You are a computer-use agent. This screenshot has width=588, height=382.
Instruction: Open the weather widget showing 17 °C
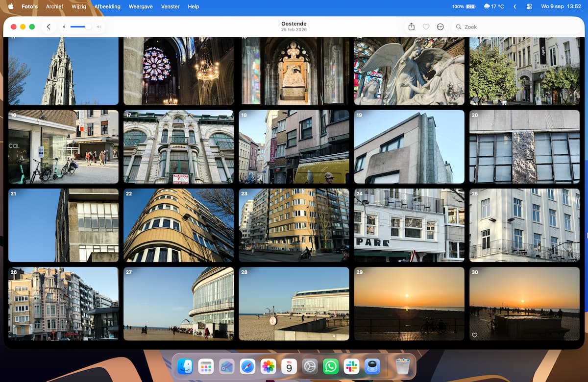click(493, 7)
